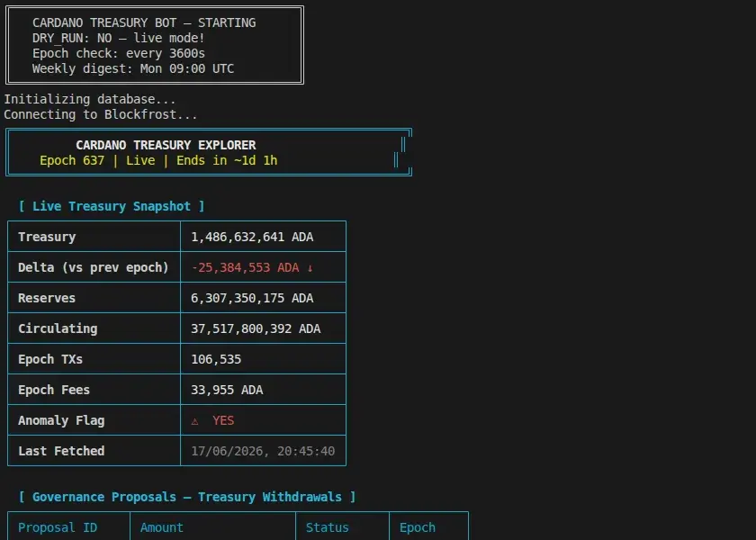Click the 'Circulating' row label

(x=58, y=328)
